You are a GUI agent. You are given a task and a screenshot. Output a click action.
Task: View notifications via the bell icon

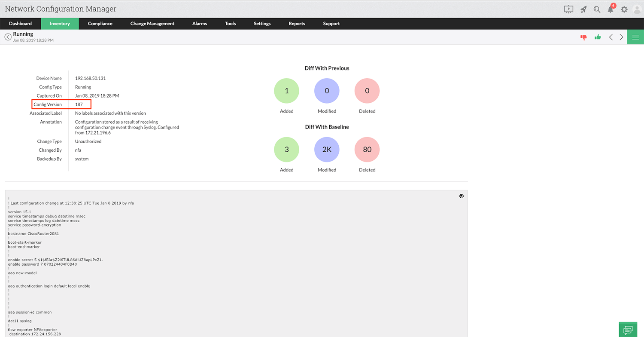pyautogui.click(x=610, y=9)
